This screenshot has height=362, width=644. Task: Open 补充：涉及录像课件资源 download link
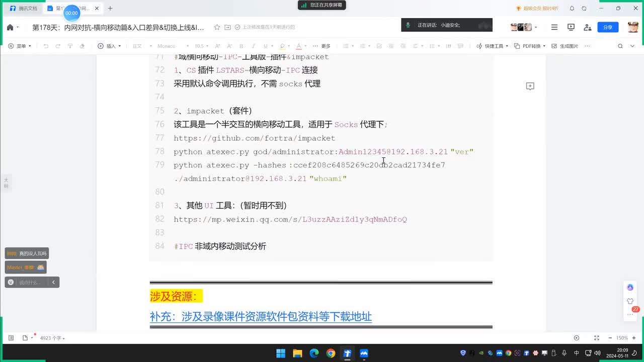click(261, 316)
